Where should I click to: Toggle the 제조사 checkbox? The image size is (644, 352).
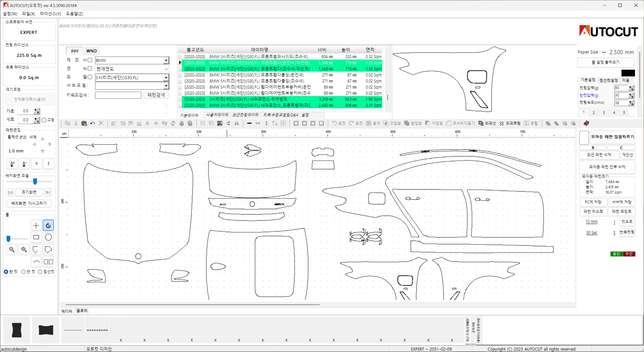[90, 60]
